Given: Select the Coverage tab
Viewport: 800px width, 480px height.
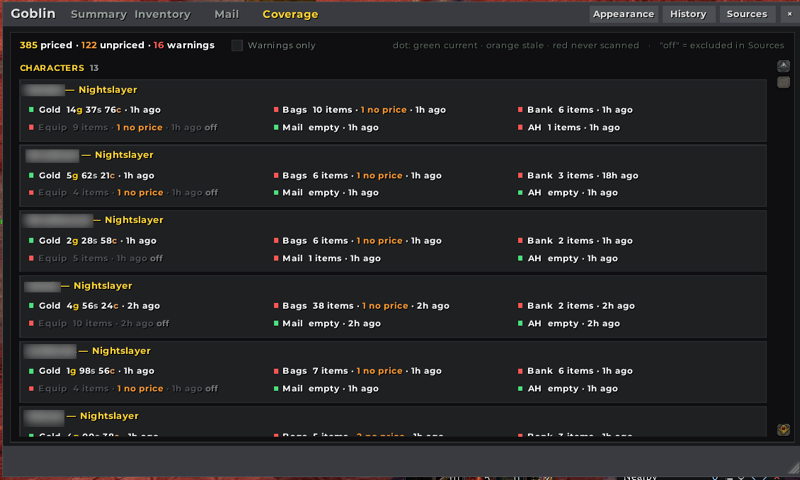Looking at the screenshot, I should (x=290, y=14).
